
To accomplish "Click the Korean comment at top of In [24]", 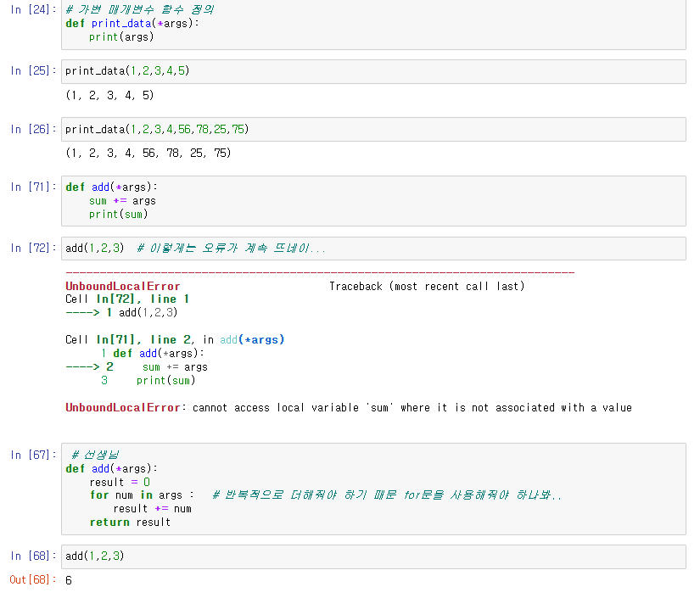I will [x=140, y=9].
